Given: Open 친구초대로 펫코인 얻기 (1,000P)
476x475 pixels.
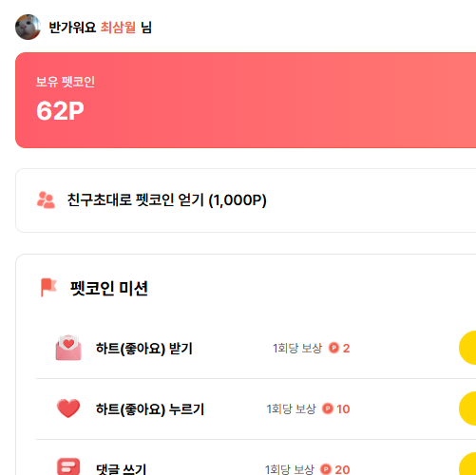Looking at the screenshot, I should pyautogui.click(x=246, y=200).
